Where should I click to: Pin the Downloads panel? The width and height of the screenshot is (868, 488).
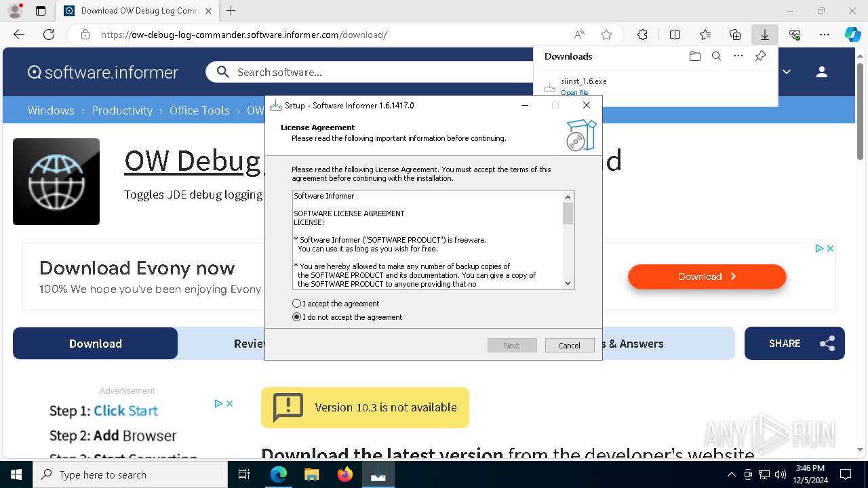tap(760, 56)
